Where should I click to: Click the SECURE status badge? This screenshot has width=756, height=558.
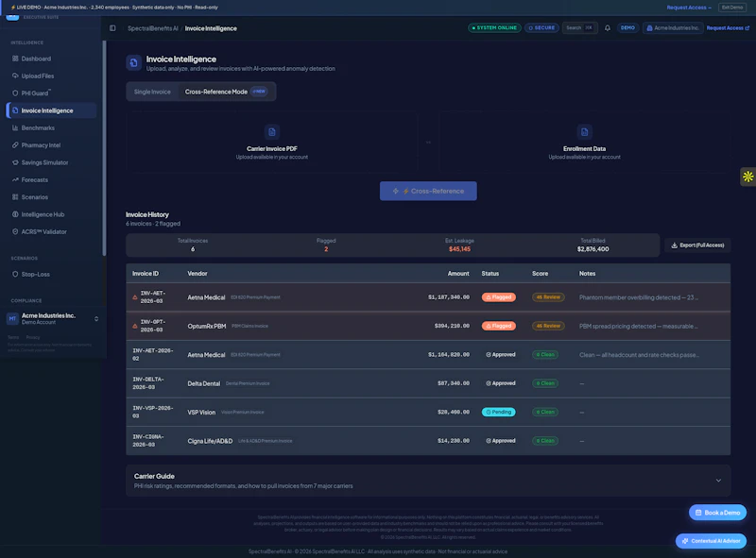tap(541, 28)
